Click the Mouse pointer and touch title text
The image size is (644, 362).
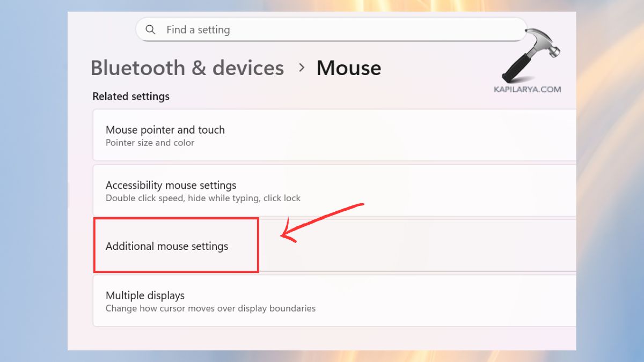tap(165, 130)
